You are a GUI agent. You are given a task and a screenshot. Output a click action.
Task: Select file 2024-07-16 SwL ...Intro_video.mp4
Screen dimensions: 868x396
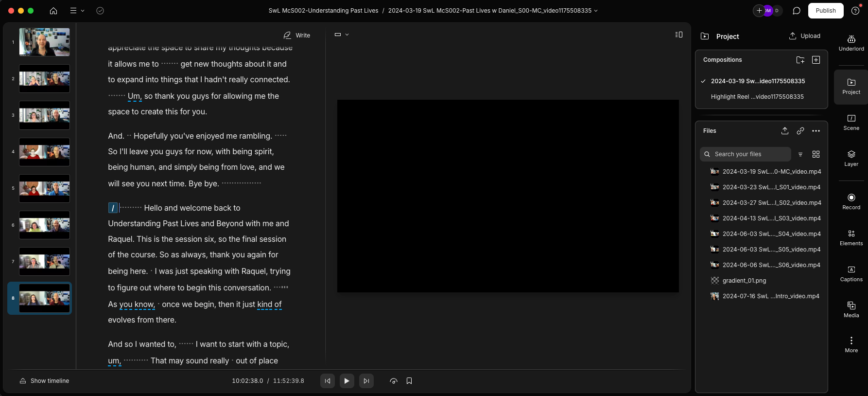pyautogui.click(x=765, y=296)
